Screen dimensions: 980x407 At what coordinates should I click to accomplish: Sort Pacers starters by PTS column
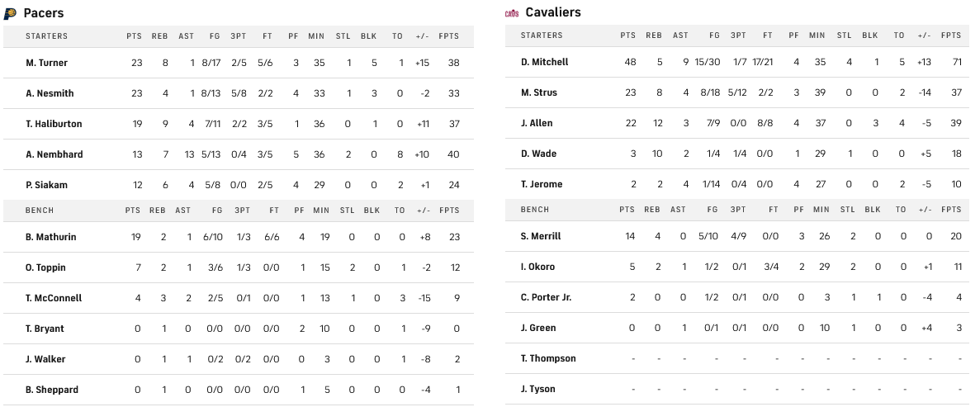point(135,36)
